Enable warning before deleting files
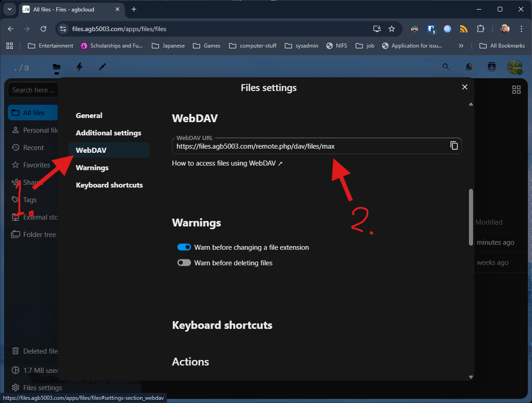The width and height of the screenshot is (532, 403). pyautogui.click(x=184, y=263)
